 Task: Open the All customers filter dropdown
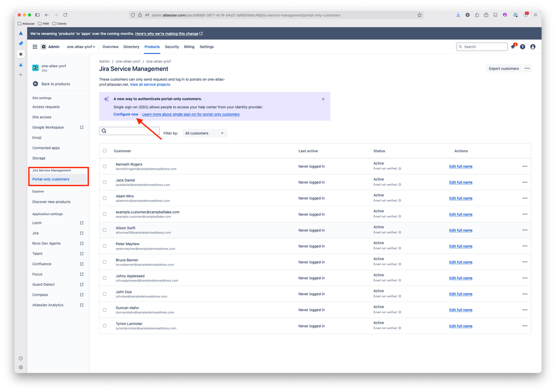coord(204,133)
